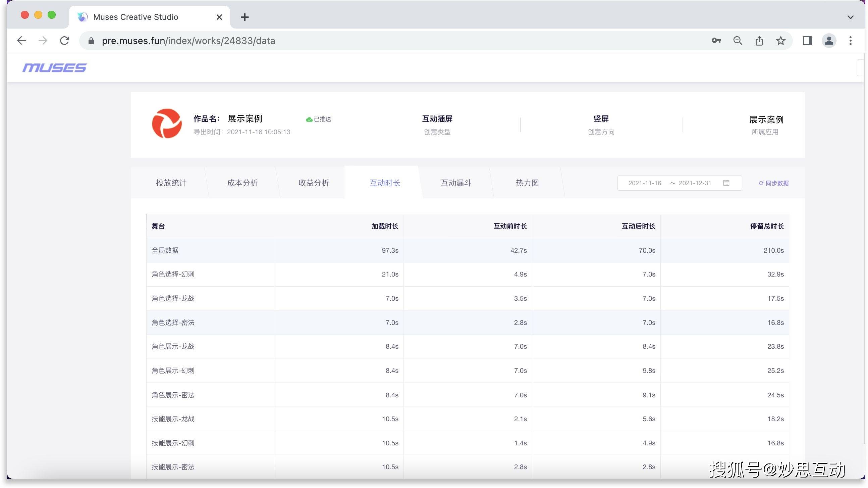Open the 互动漏斗 tab
This screenshot has height=488, width=868.
click(x=456, y=183)
